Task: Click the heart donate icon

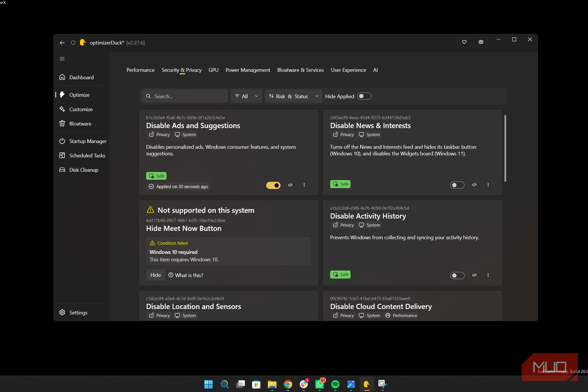Action: [464, 42]
